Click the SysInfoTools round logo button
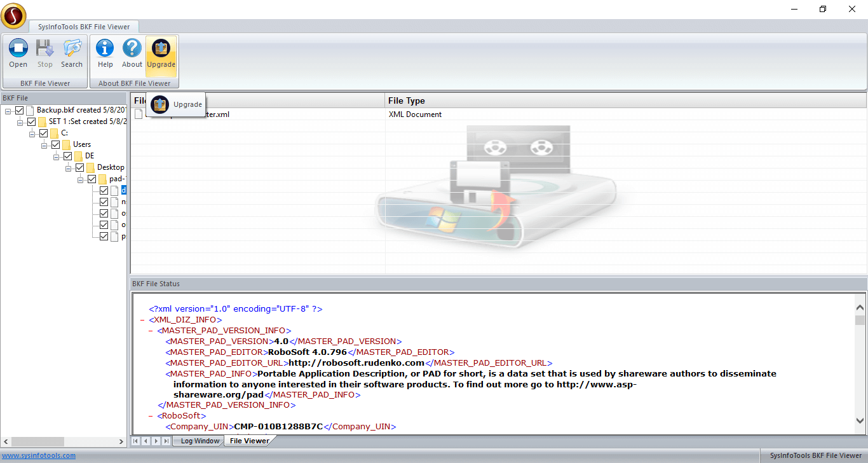Screen dimensions: 868x463 tap(14, 15)
